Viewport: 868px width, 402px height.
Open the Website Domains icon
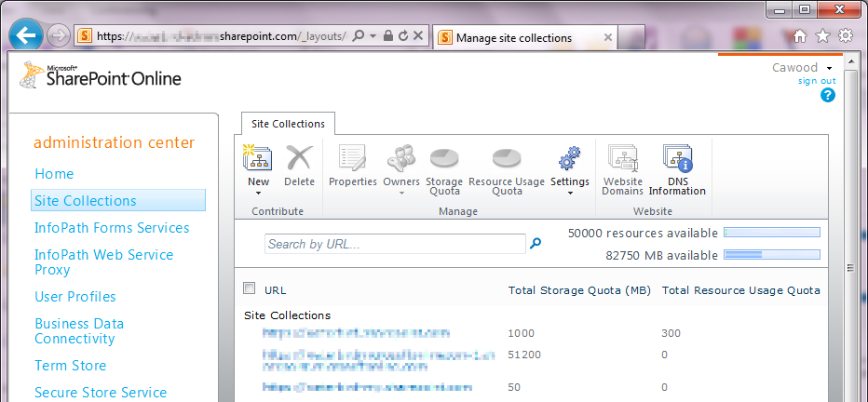coord(622,158)
